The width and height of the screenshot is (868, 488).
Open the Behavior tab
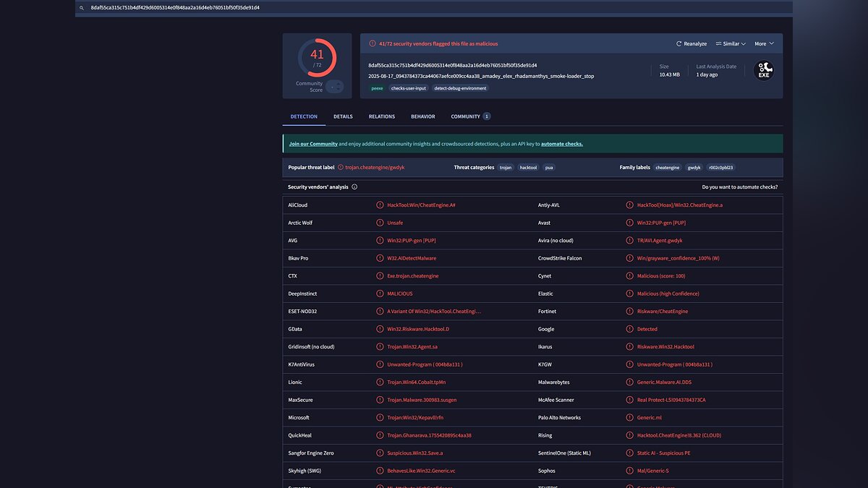[422, 116]
